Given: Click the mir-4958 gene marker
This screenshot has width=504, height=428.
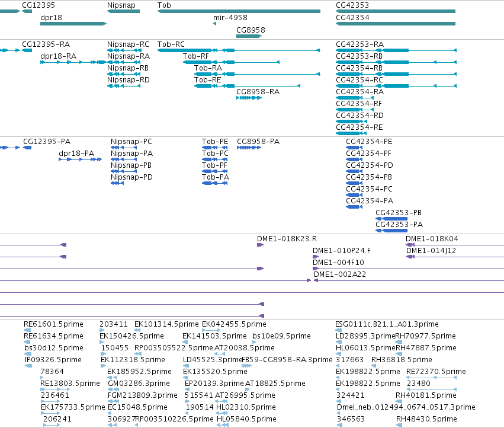Looking at the screenshot, I should pos(215,24).
